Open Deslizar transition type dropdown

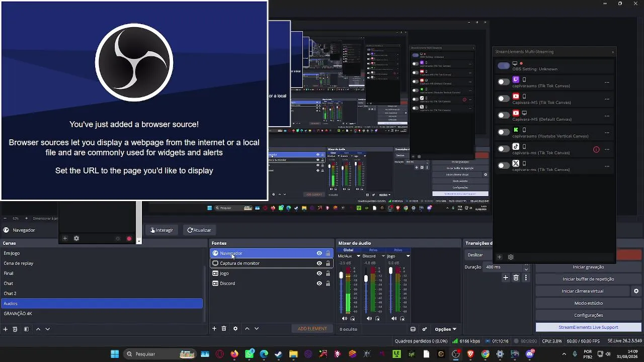coord(479,255)
